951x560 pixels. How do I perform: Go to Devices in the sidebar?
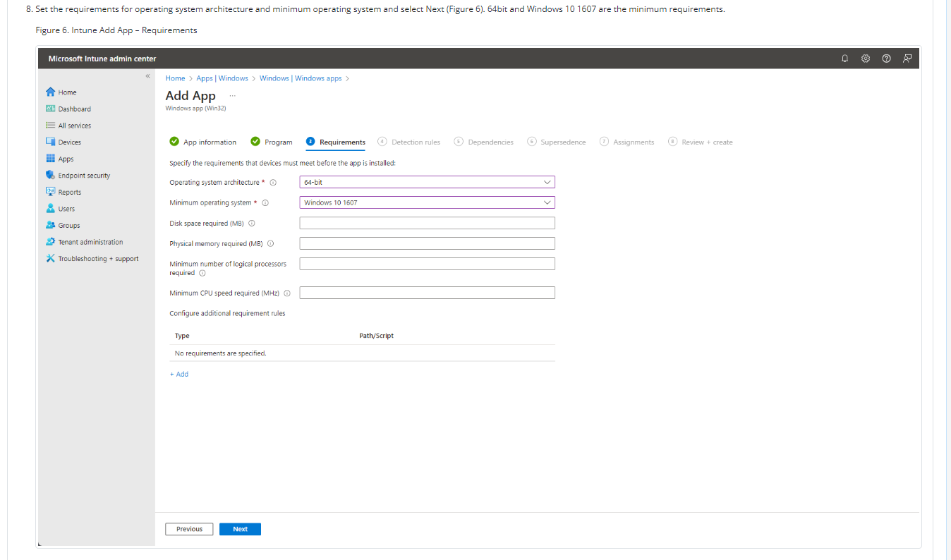[63, 142]
